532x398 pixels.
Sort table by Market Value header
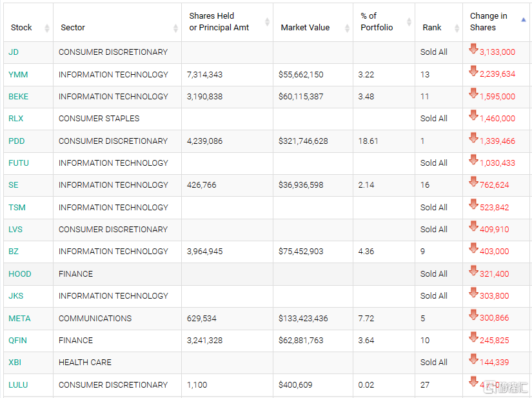[x=305, y=28]
